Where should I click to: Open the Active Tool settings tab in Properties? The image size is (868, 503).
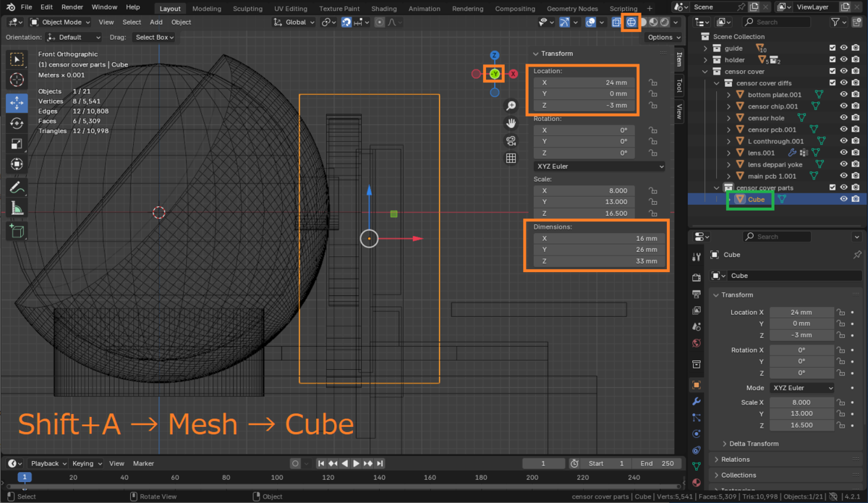click(697, 257)
